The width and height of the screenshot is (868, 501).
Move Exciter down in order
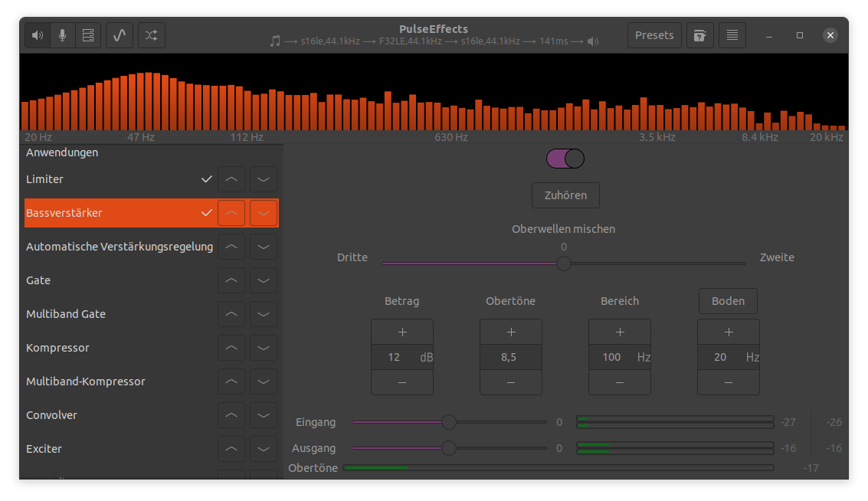264,449
